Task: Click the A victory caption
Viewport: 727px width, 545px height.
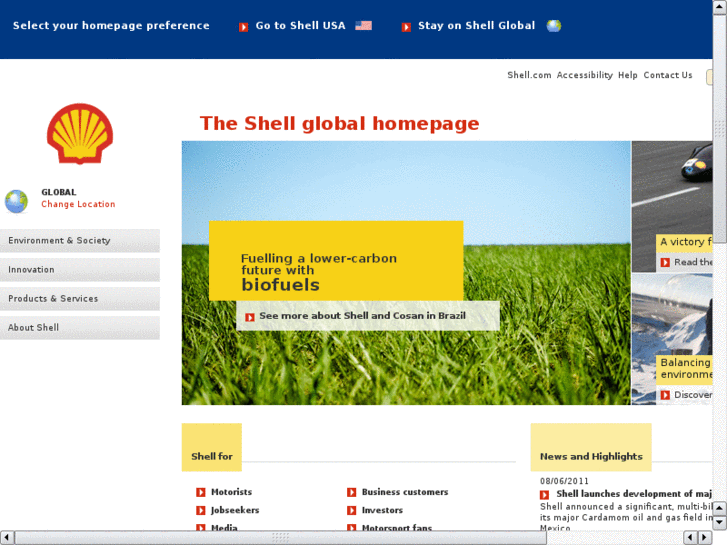Action: 685,242
